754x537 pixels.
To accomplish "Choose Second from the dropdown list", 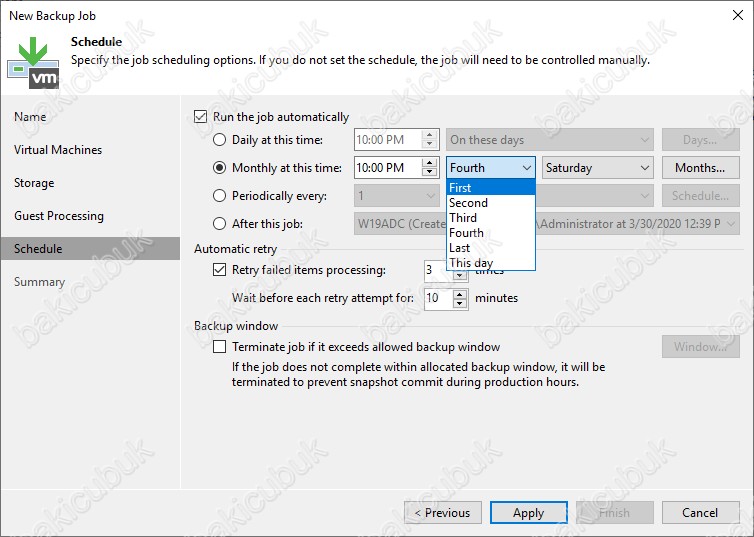I will (x=490, y=203).
